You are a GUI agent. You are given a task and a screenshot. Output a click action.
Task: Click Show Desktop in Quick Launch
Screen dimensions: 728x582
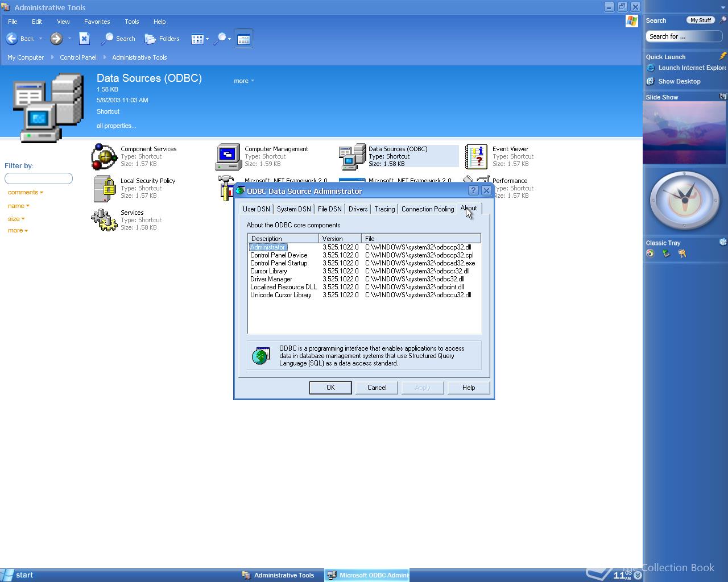click(673, 81)
